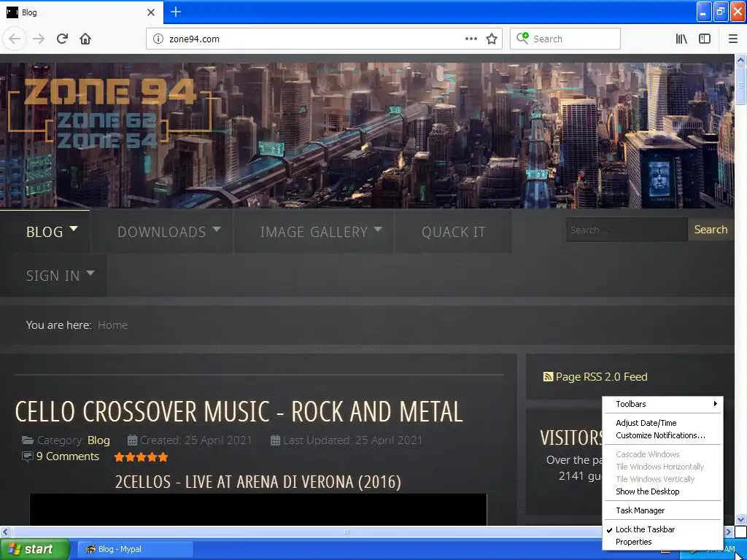The width and height of the screenshot is (747, 560).
Task: Open the Page RSS 2.0 Feed link
Action: [x=601, y=377]
